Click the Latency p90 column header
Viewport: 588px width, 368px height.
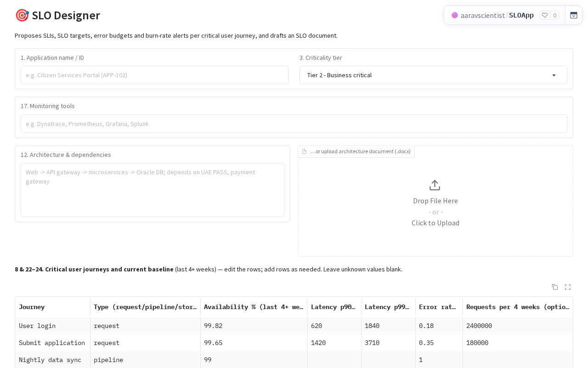[x=334, y=307]
